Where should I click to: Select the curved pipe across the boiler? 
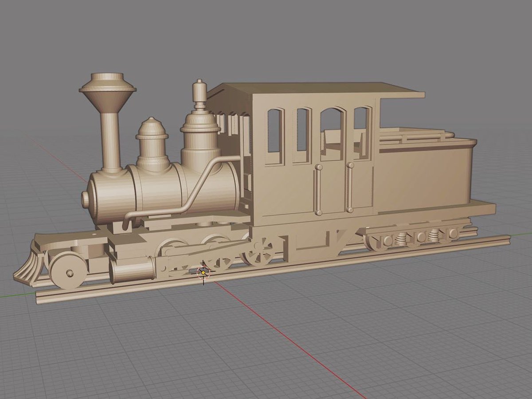[182, 192]
